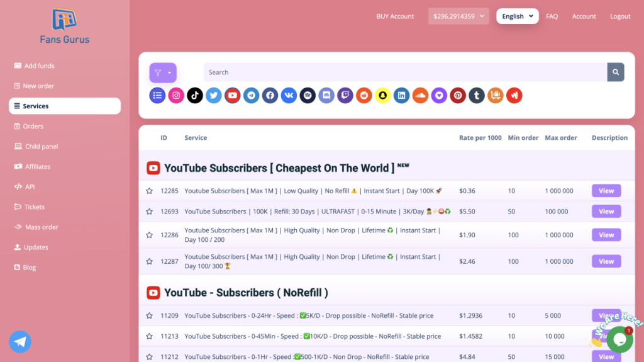
Task: Filter services by Reddit icon
Action: point(364,96)
